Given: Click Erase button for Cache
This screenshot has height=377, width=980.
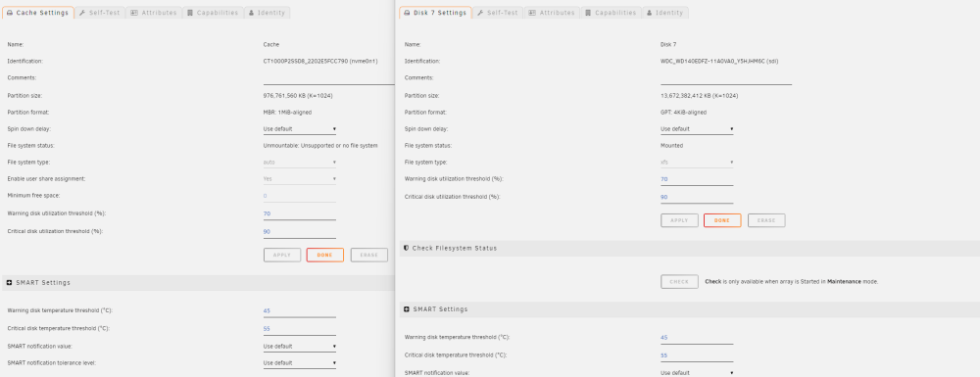Looking at the screenshot, I should tap(369, 256).
